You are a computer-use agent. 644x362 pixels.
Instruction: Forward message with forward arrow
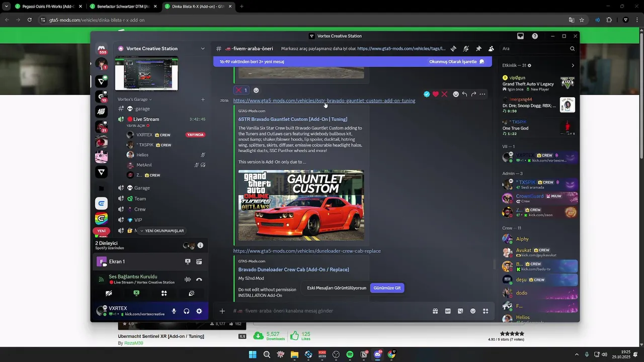point(473,94)
